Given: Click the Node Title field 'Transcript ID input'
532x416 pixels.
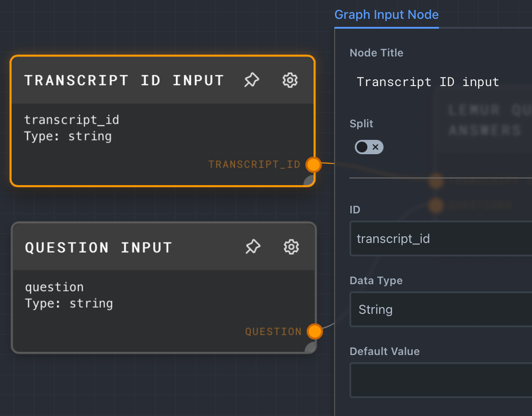Looking at the screenshot, I should click(441, 82).
